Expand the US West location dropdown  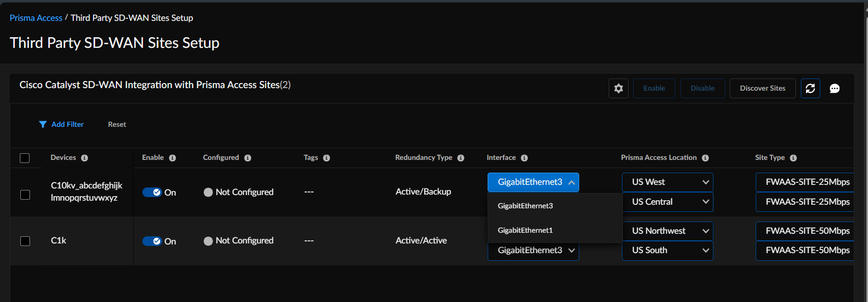[x=667, y=182]
